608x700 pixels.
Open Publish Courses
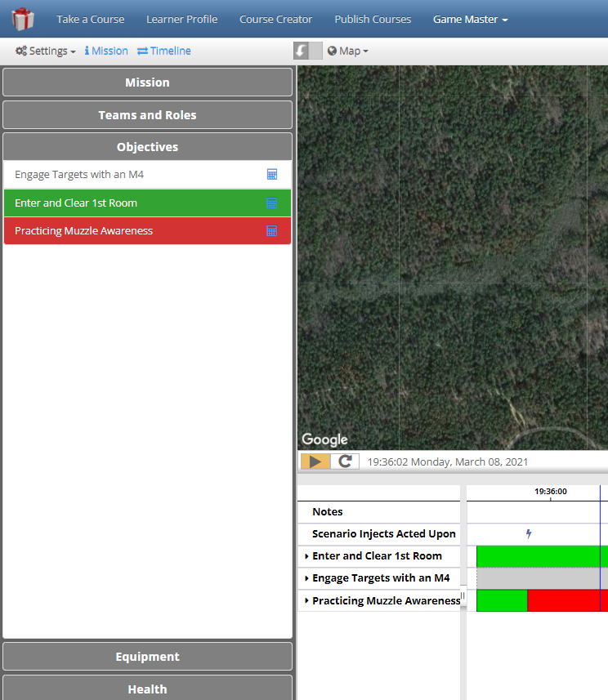pos(373,20)
